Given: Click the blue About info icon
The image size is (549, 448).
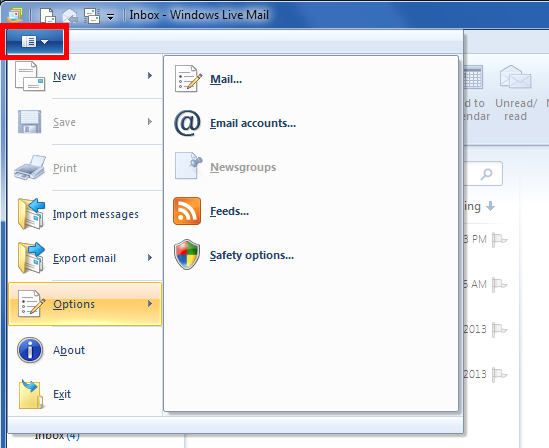Looking at the screenshot, I should (30, 350).
